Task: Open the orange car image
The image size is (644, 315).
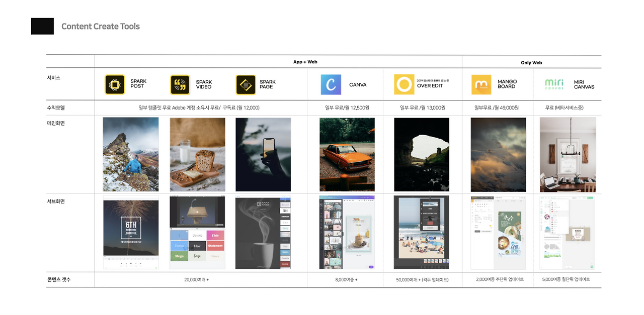Action: point(347,154)
